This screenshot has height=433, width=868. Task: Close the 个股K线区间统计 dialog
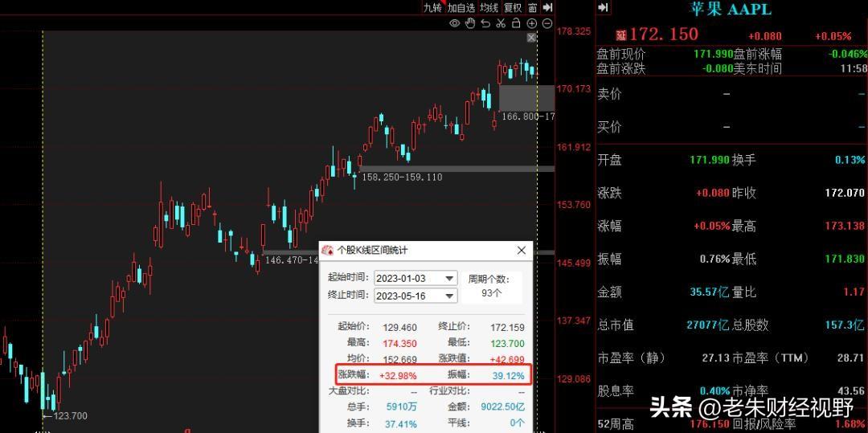(521, 251)
